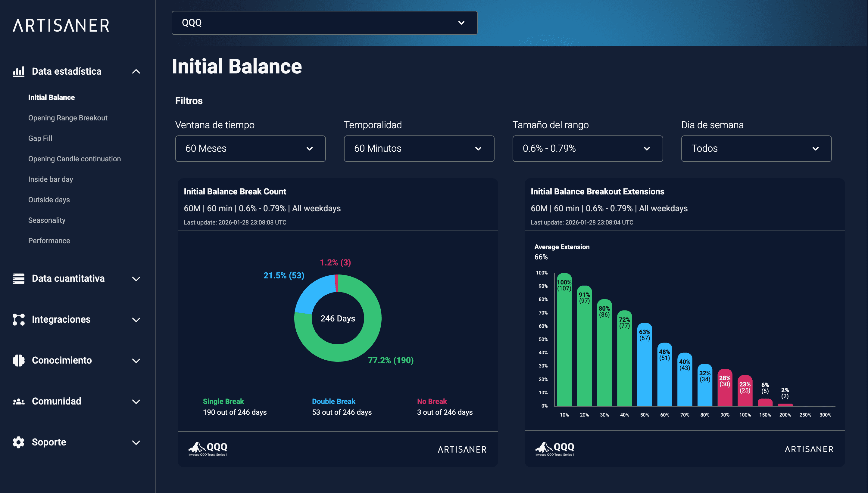
Task: Click the Soporte gear icon
Action: pos(18,442)
